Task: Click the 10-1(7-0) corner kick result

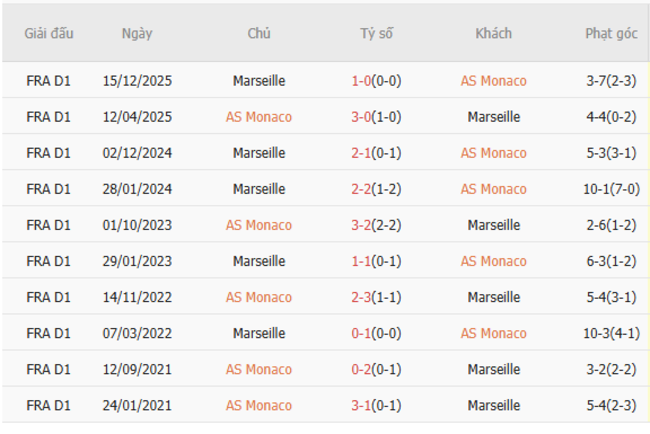Action: click(610, 189)
